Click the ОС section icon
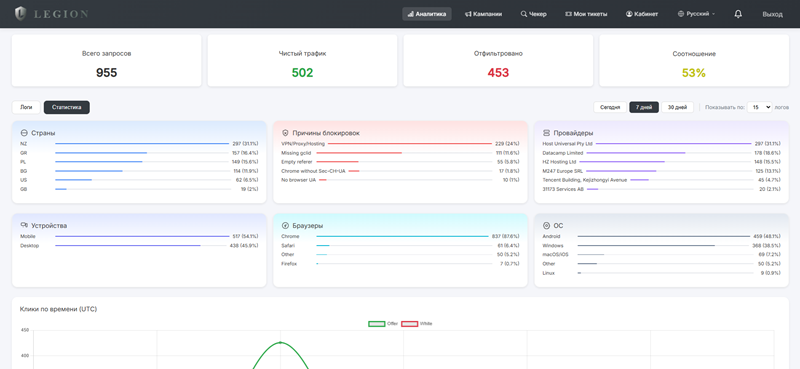The height and width of the screenshot is (369, 800). click(x=546, y=225)
